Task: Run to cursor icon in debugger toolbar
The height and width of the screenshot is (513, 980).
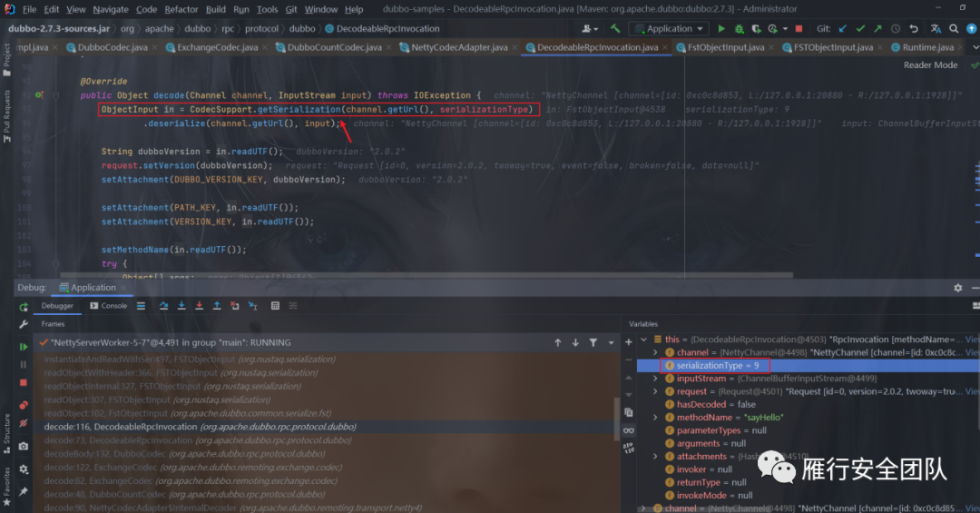Action: 252,306
